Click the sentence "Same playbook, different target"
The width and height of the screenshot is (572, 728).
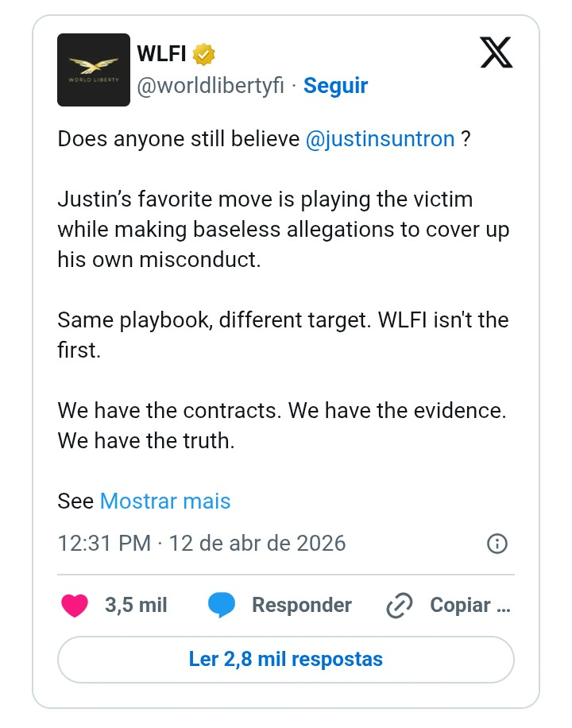pos(214,320)
